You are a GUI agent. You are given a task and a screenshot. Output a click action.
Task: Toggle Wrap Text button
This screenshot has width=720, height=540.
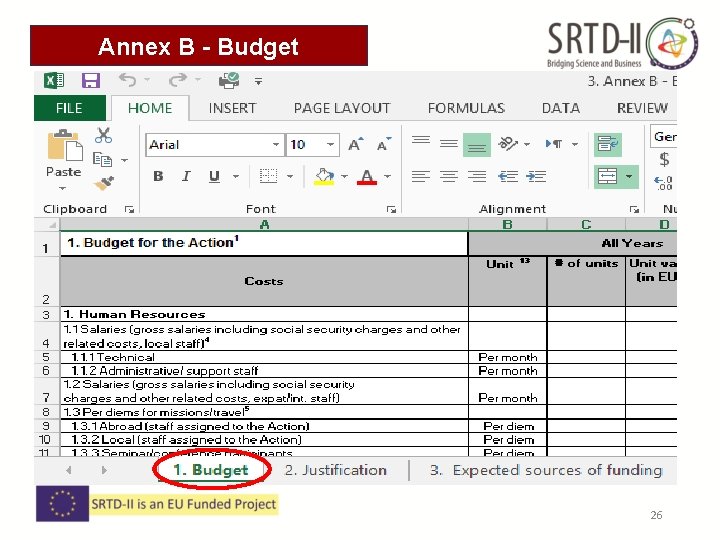(x=608, y=145)
